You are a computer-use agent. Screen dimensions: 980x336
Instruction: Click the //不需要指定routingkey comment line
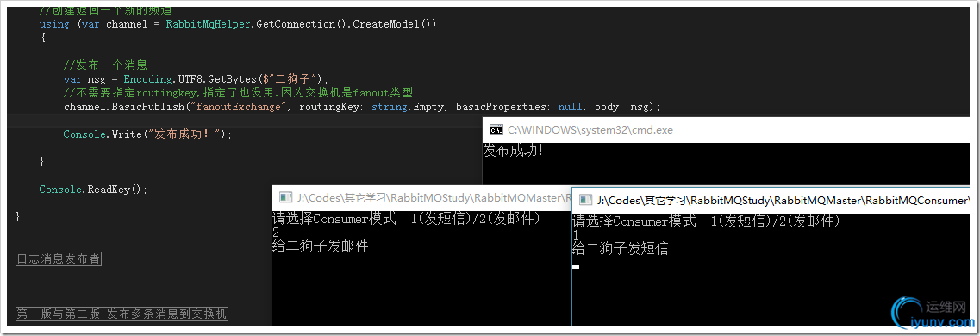[x=238, y=93]
